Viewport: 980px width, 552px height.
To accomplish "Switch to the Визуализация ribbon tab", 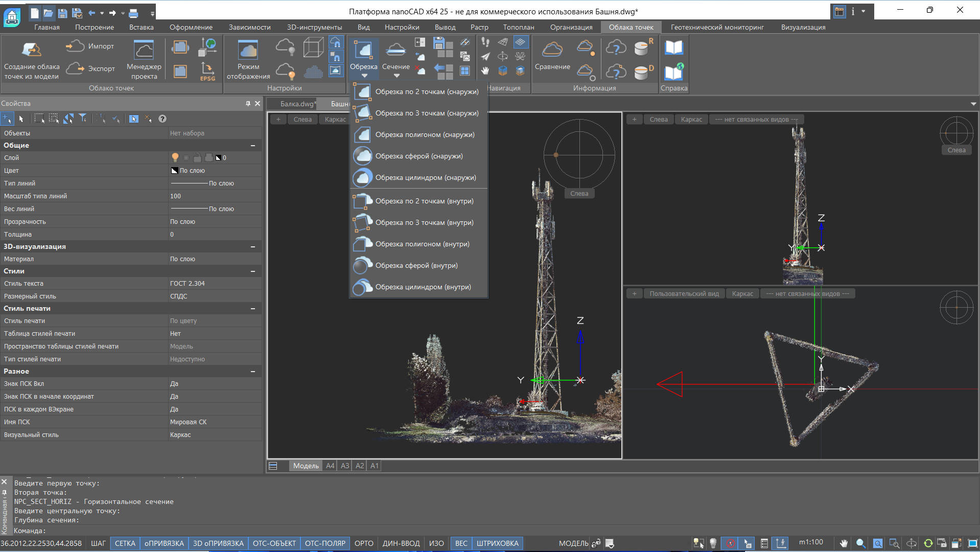I will [x=803, y=27].
